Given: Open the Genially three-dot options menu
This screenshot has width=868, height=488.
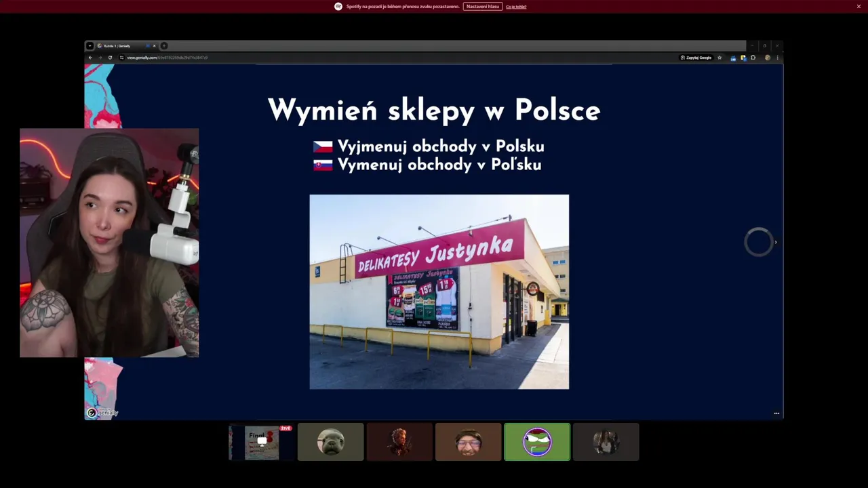Looking at the screenshot, I should coord(776,413).
